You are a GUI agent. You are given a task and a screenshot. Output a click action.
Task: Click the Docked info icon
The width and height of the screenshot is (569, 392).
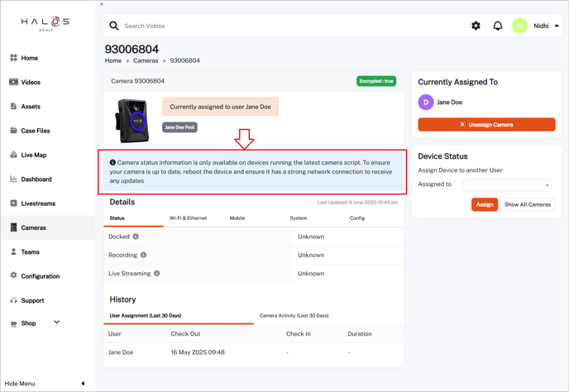(x=136, y=237)
